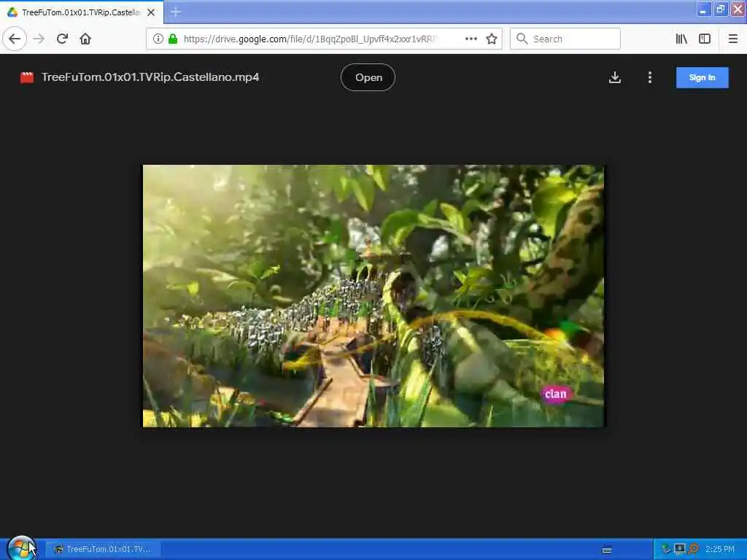Screen dimensions: 747x560
Task: Select the TreeFuTom browser tab
Action: click(82, 12)
